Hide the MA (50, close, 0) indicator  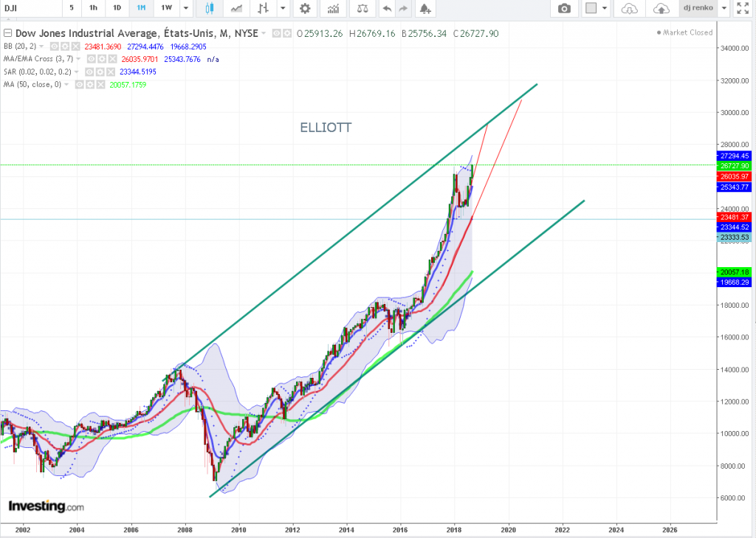pos(79,84)
